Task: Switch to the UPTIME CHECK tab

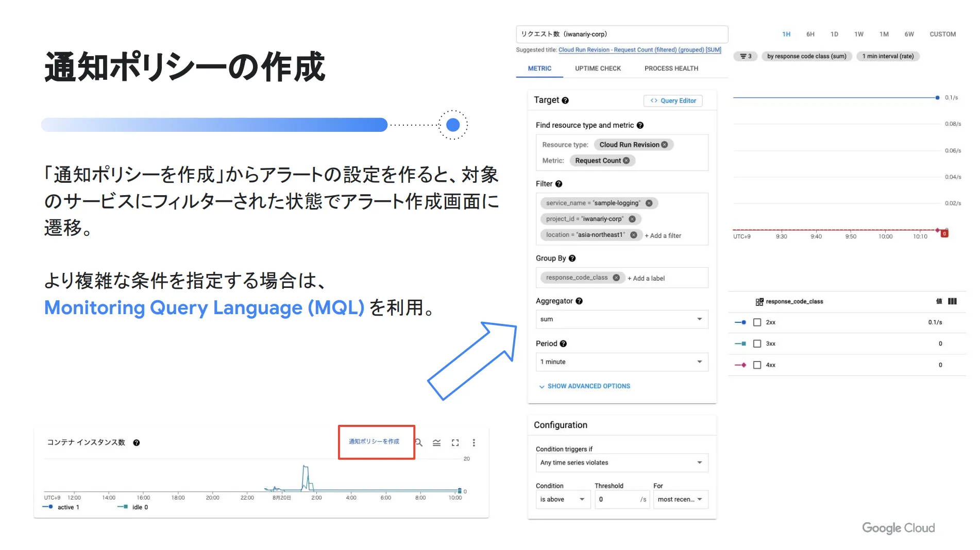Action: coord(598,68)
